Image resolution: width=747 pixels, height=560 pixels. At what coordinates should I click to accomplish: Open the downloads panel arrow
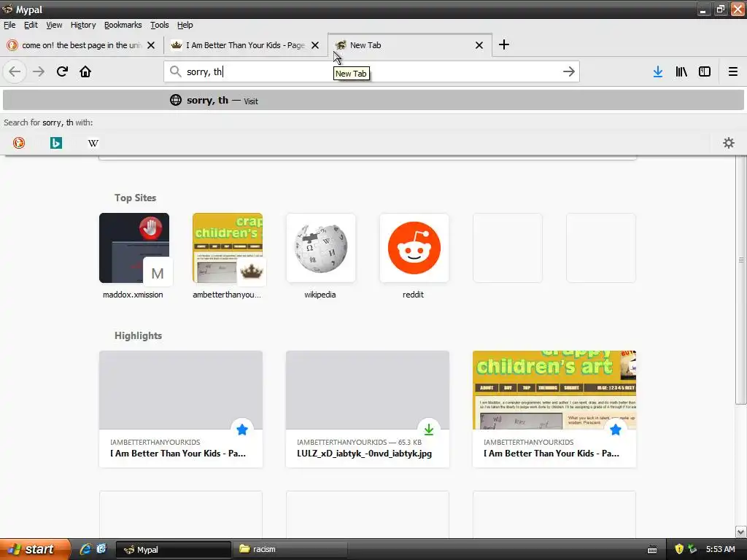(x=658, y=72)
